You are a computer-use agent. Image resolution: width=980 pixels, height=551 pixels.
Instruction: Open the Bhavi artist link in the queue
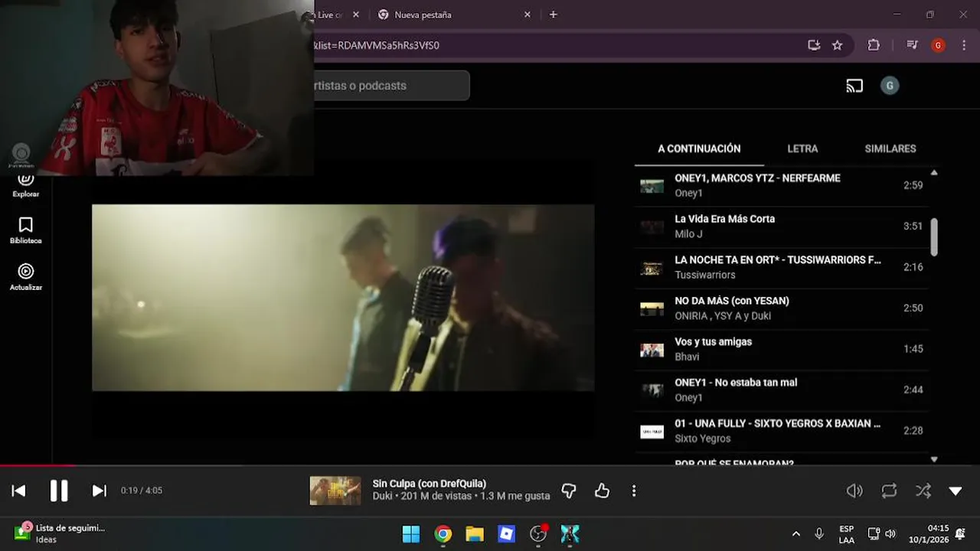tap(687, 357)
